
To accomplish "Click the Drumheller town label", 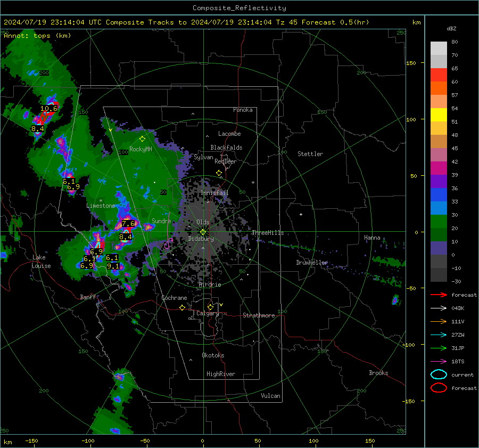I will point(312,263).
